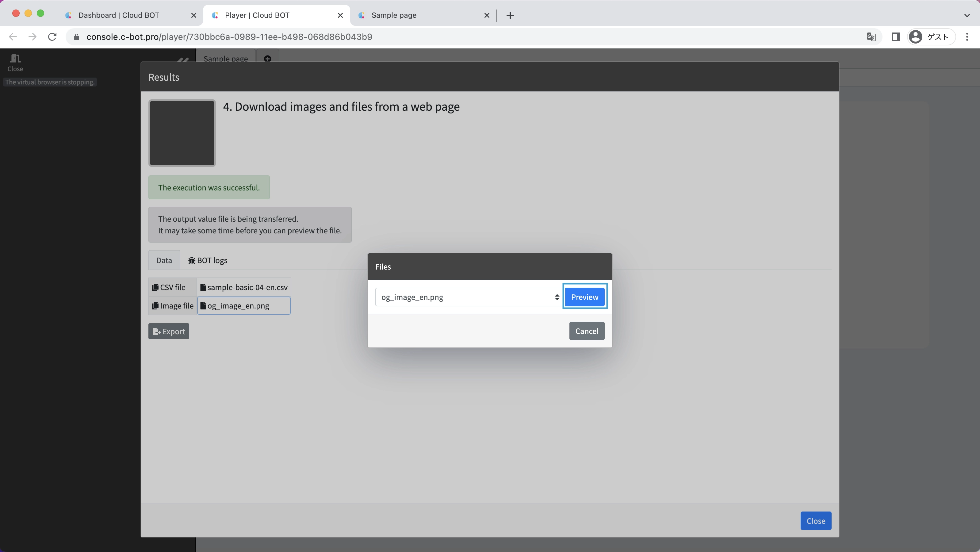Reload the page with refresh icon

(52, 37)
